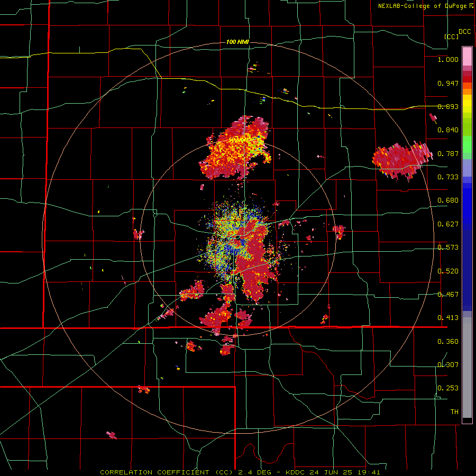Select the 0.840 color scale value
The image size is (476, 476).
[x=448, y=130]
